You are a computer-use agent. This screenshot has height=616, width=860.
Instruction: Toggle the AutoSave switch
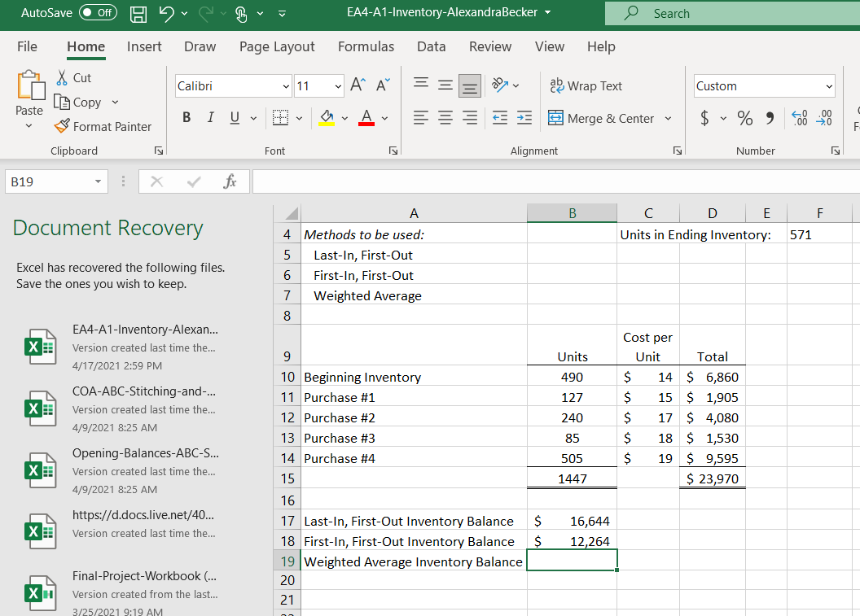[x=98, y=14]
